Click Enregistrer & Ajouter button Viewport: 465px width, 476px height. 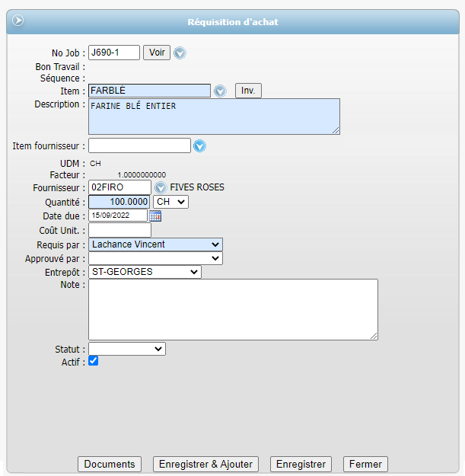coord(205,464)
